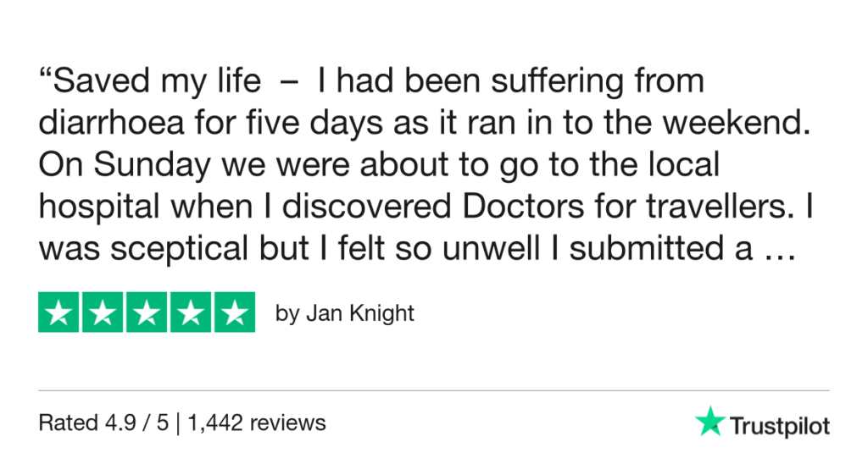This screenshot has width=868, height=453.
Task: Click the horizontal divider line
Action: click(434, 391)
